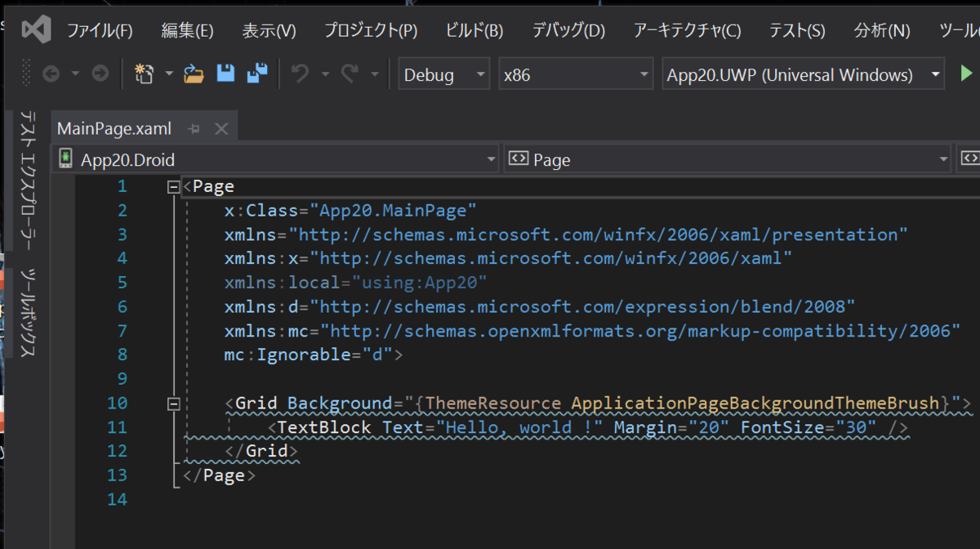Click the Visual Studio logo icon
980x549 pixels.
(x=37, y=30)
